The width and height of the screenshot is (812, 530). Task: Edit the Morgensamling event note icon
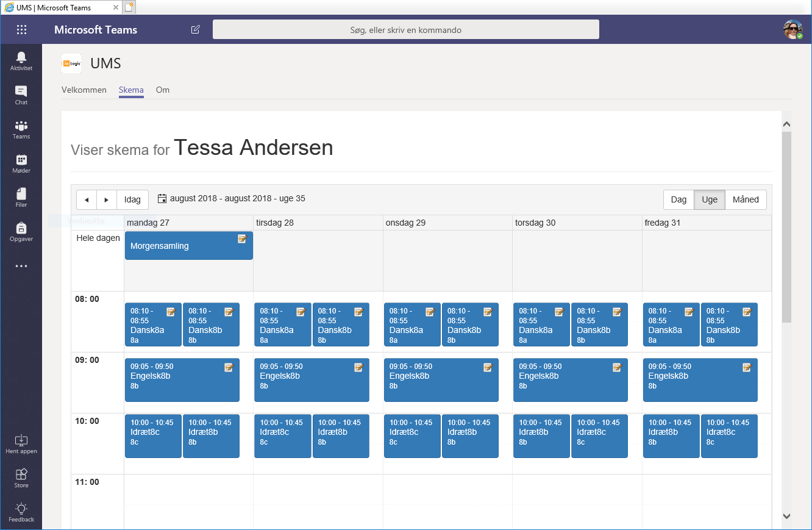(x=243, y=239)
